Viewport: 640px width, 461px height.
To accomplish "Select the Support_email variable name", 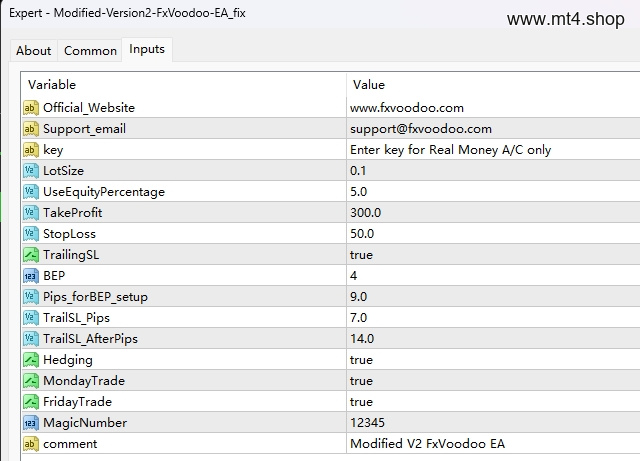I will pos(84,129).
